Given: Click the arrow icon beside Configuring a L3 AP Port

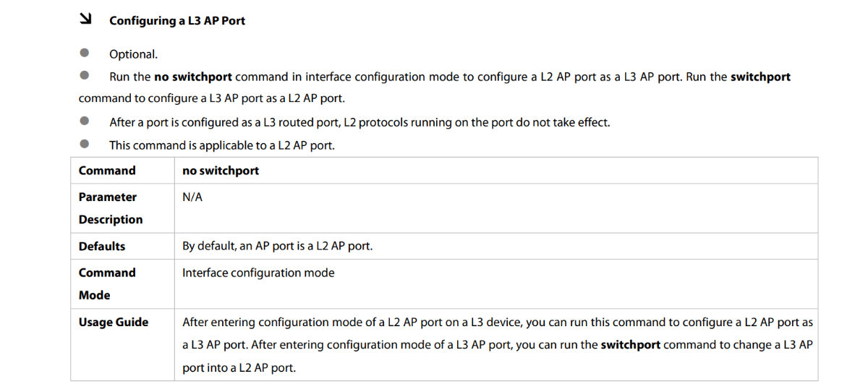Looking at the screenshot, I should coord(85,20).
